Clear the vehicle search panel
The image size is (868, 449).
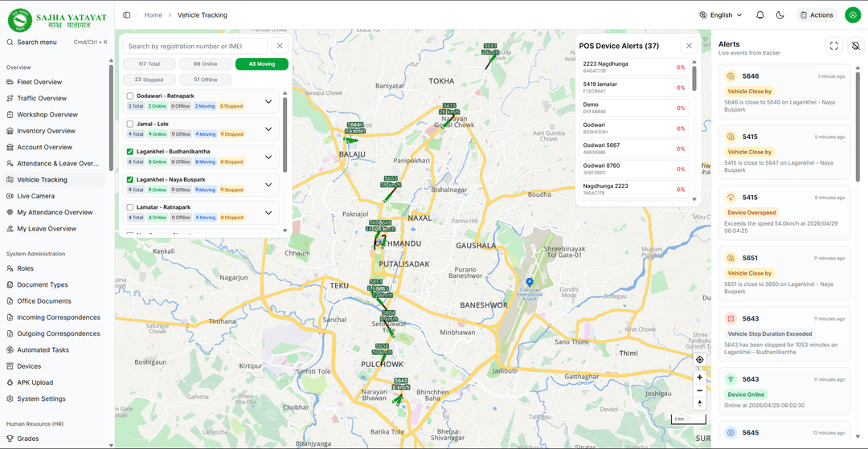[x=280, y=46]
